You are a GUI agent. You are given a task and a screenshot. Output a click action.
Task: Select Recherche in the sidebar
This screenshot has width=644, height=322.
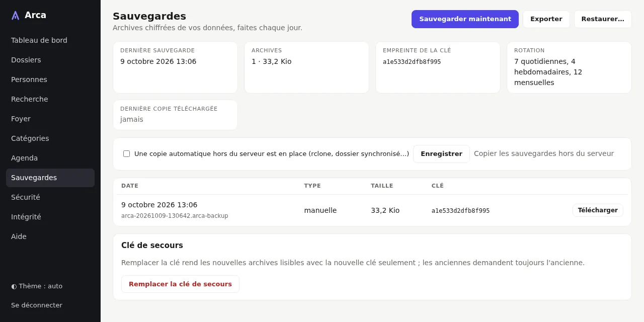50,99
